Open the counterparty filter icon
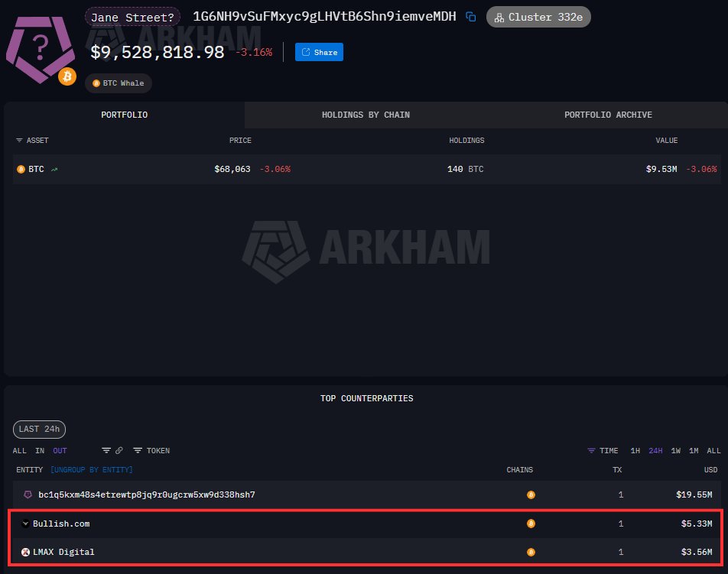This screenshot has width=728, height=574. coord(106,451)
